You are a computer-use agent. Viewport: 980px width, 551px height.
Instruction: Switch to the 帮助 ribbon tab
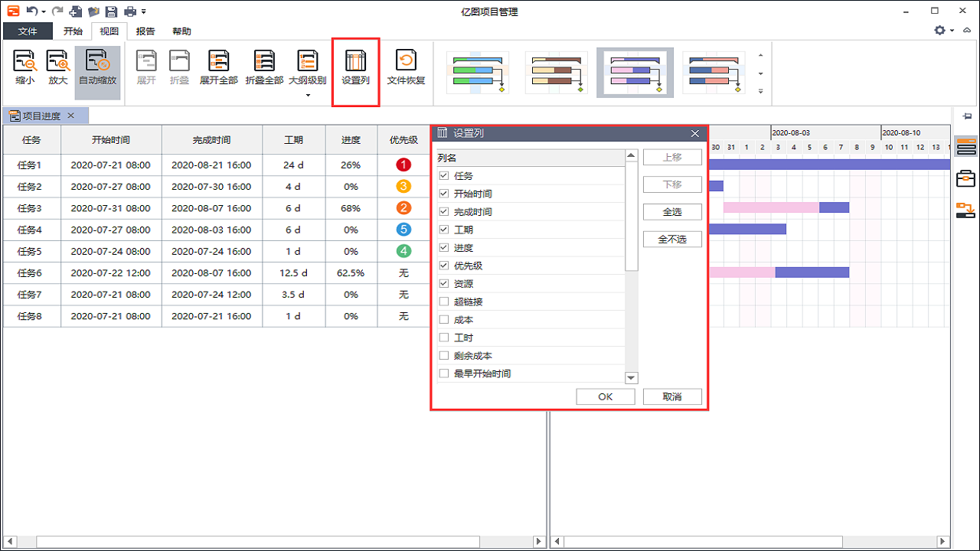click(x=183, y=31)
